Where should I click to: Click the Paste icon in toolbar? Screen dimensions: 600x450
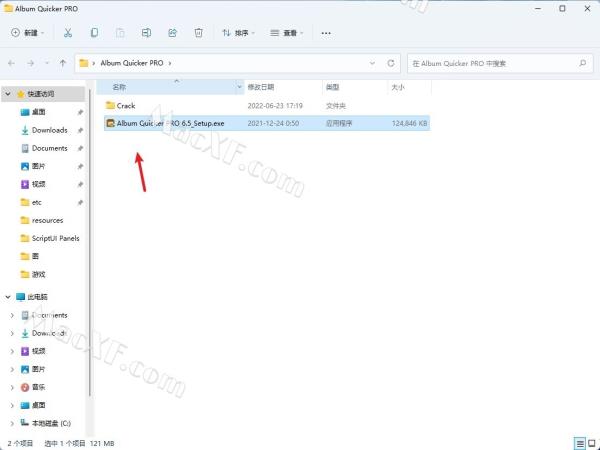pos(120,33)
